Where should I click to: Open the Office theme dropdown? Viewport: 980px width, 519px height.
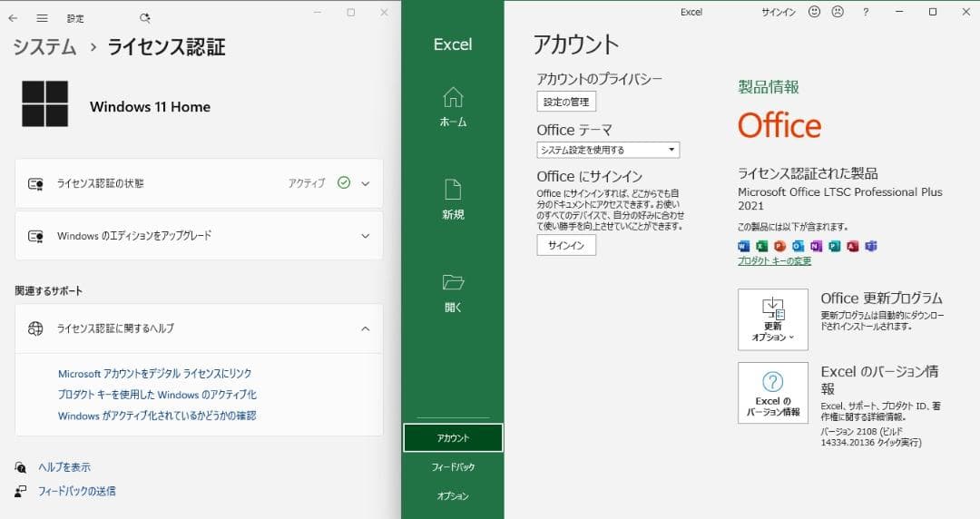(x=607, y=150)
